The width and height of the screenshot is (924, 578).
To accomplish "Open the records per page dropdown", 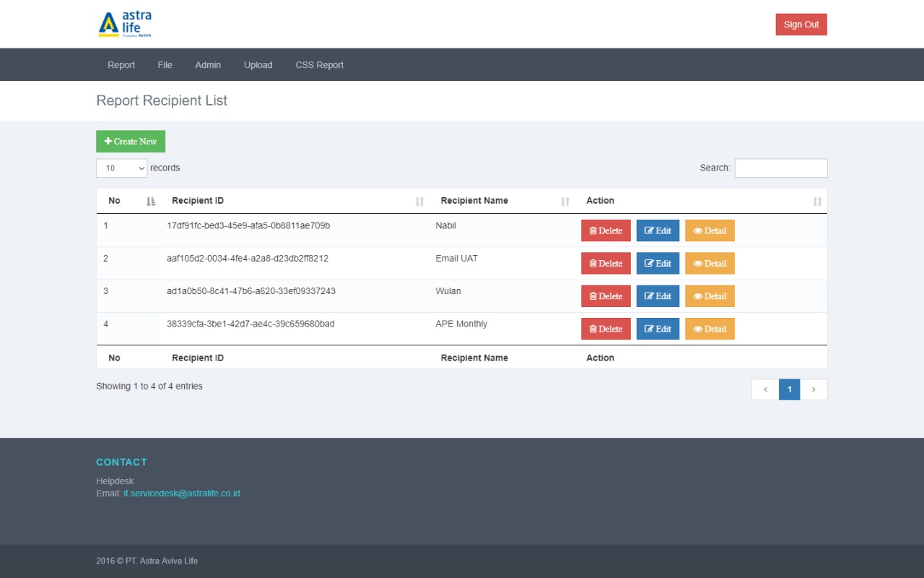I will point(121,168).
